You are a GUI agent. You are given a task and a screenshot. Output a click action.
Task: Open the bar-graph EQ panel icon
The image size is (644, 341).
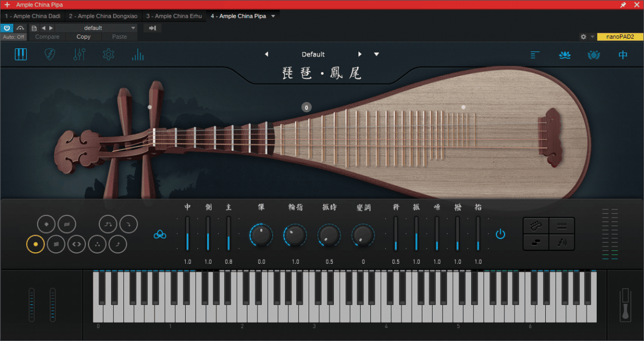pos(138,54)
